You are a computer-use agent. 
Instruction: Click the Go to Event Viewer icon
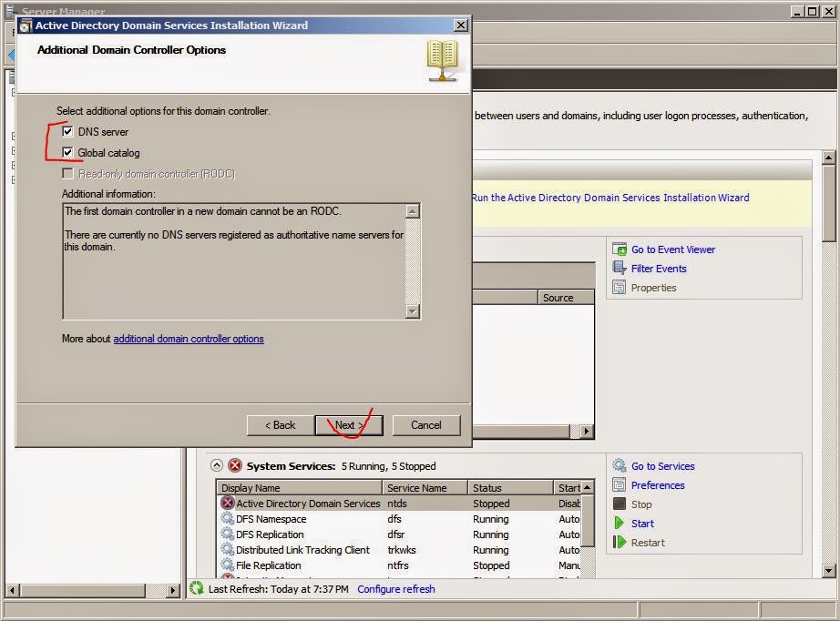pyautogui.click(x=620, y=249)
